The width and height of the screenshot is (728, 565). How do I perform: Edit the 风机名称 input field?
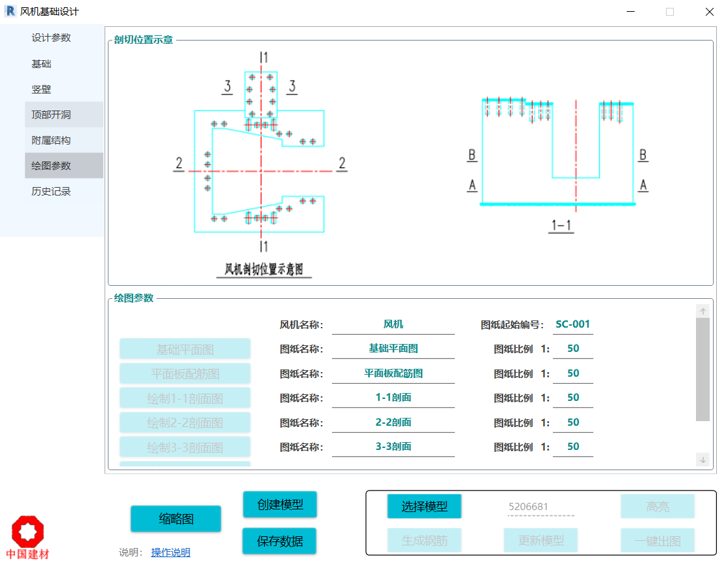(x=393, y=324)
